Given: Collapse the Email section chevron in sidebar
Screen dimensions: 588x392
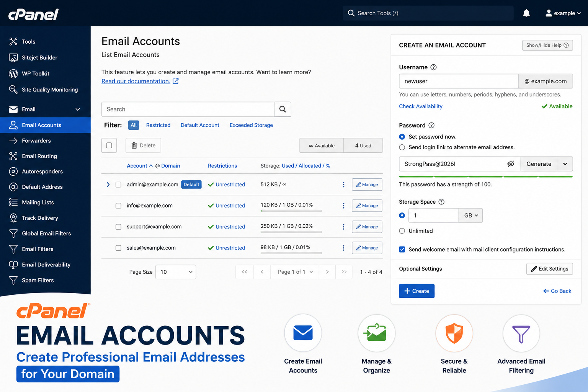Looking at the screenshot, I should pos(78,109).
